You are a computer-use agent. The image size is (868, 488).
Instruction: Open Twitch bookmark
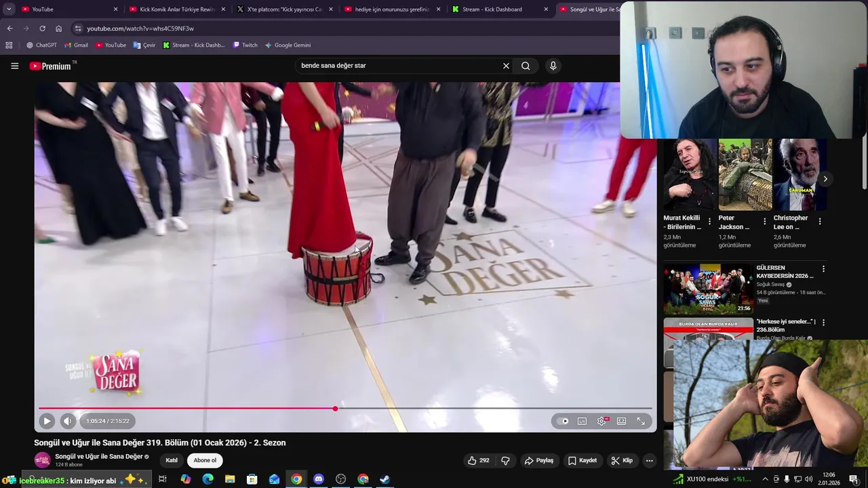click(245, 45)
